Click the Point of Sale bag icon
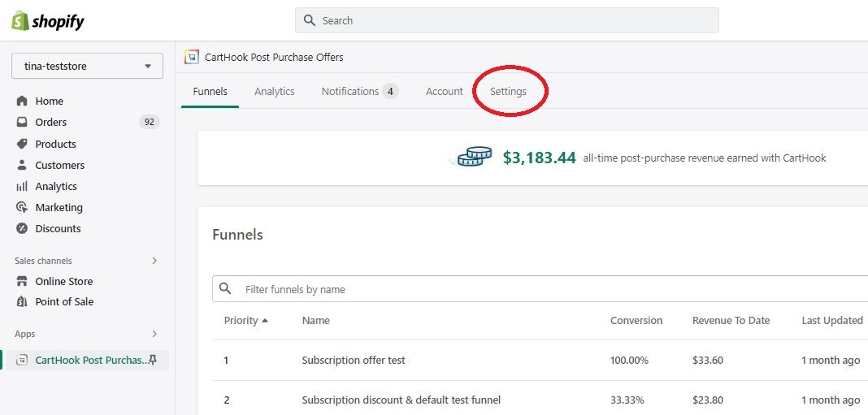 [x=22, y=301]
